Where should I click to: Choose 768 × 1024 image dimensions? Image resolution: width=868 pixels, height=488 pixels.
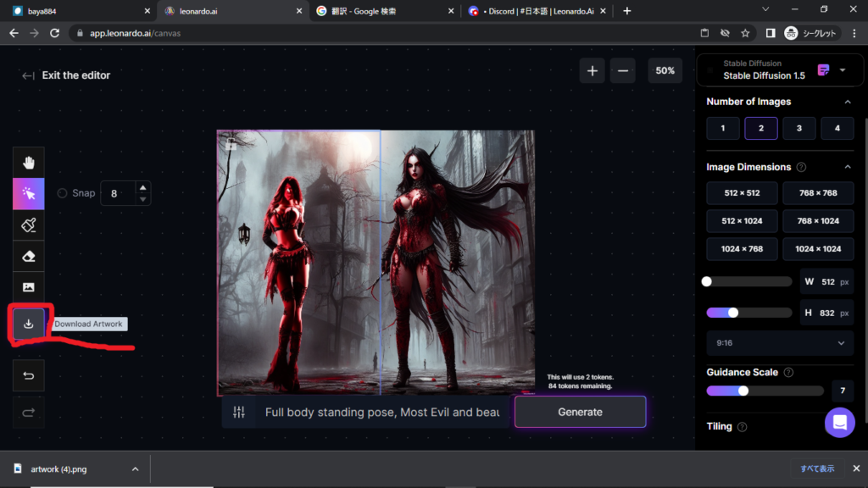pos(817,221)
